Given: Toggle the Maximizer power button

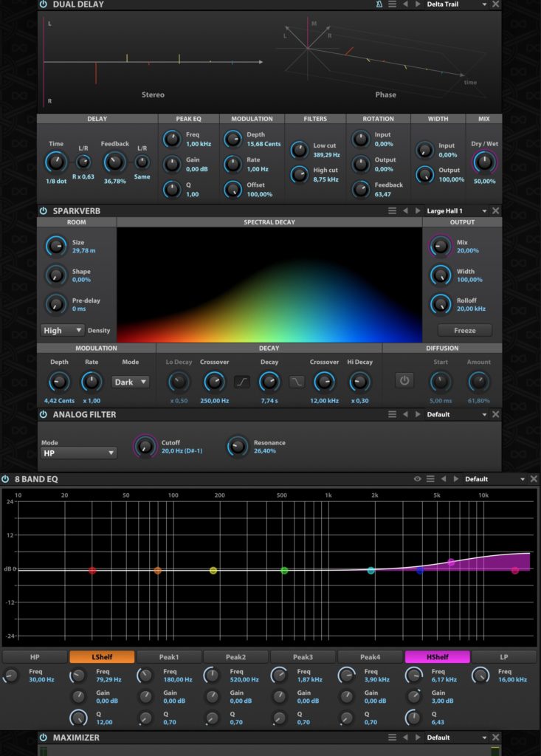Looking at the screenshot, I should coord(44,738).
